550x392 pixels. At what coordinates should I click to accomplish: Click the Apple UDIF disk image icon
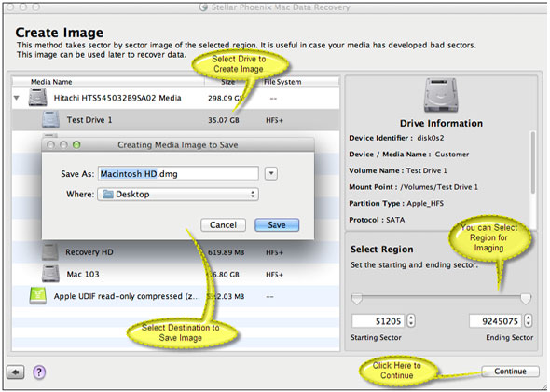(38, 295)
